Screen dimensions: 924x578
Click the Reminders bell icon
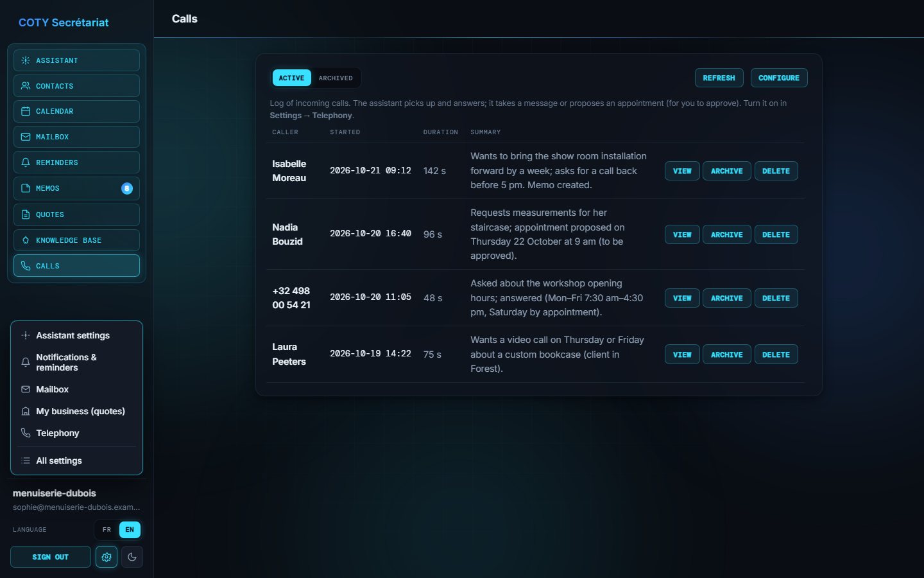[26, 162]
